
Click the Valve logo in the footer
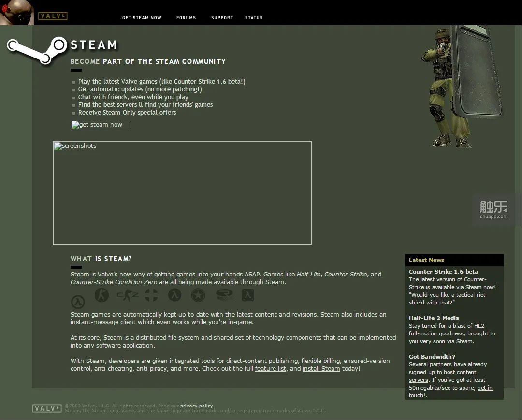(47, 408)
